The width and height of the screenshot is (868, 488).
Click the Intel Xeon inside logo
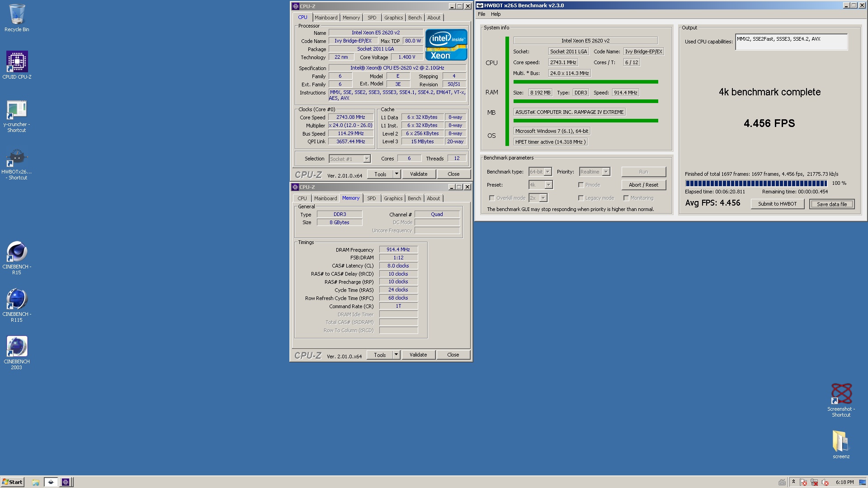[446, 45]
